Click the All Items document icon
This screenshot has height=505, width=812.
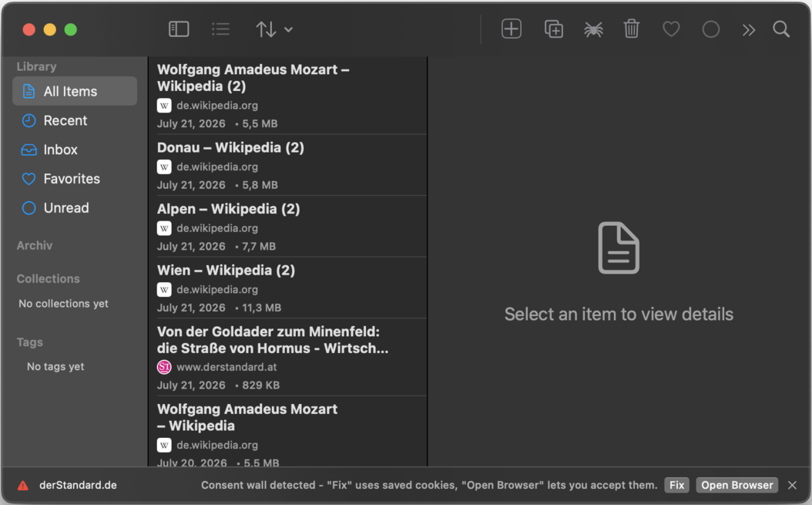29,91
